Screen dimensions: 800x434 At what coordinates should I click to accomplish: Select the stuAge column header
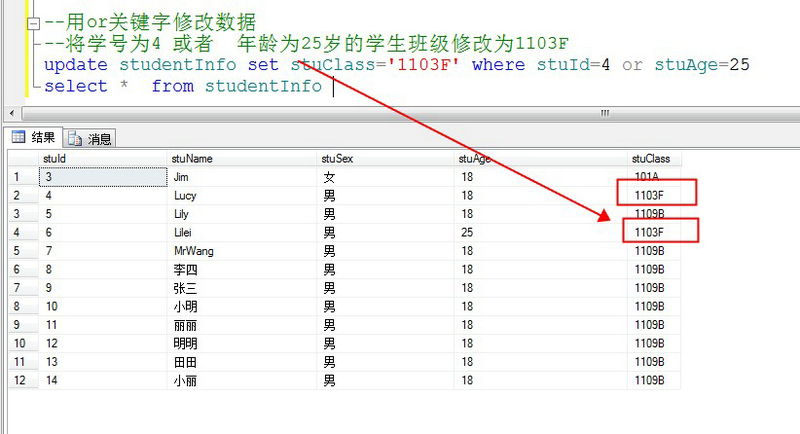[540, 159]
